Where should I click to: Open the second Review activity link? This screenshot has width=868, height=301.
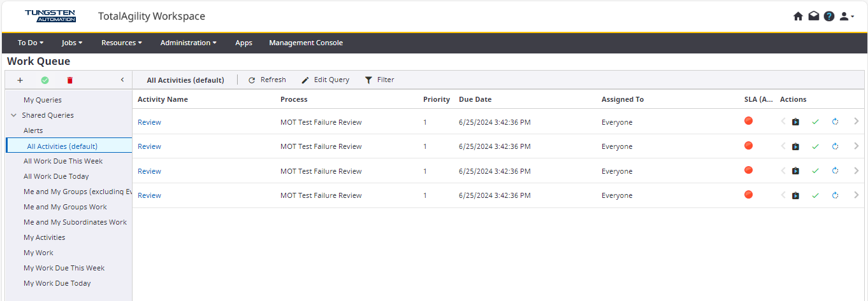pyautogui.click(x=149, y=146)
